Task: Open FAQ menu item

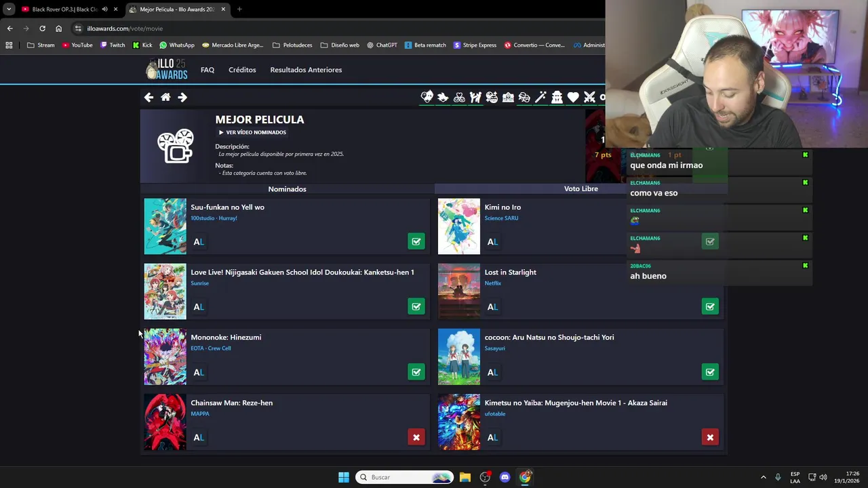Action: pos(208,70)
